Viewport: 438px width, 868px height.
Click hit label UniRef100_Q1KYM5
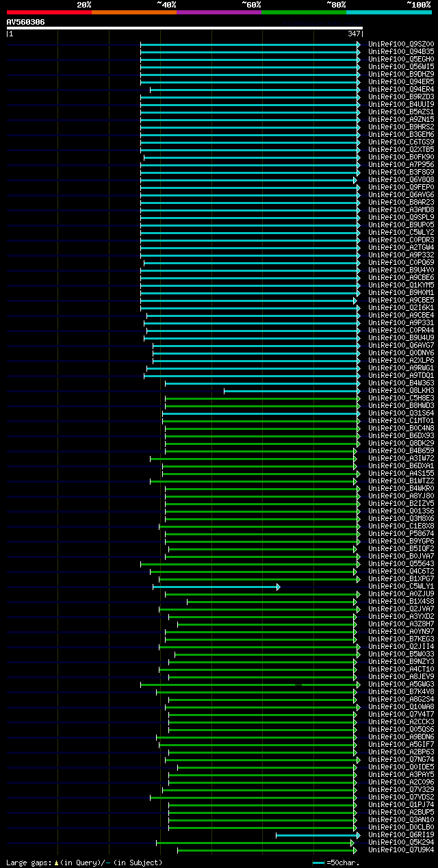(x=401, y=285)
